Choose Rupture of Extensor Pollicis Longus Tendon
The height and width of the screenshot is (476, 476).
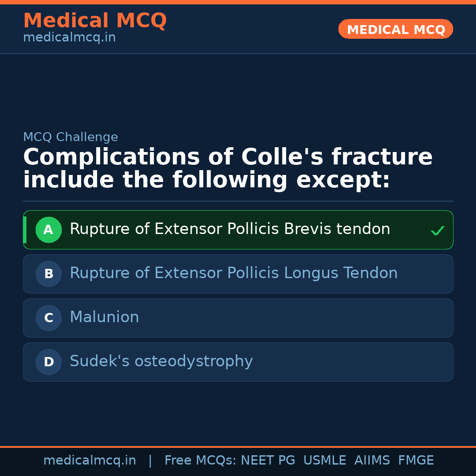coord(234,273)
